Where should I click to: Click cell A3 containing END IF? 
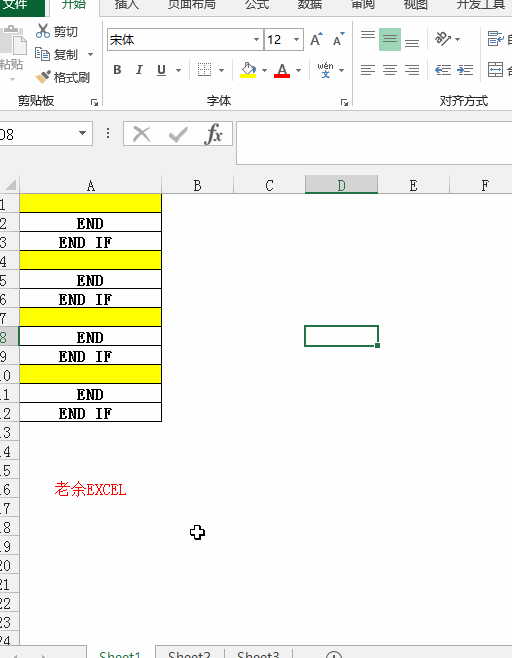pos(91,242)
